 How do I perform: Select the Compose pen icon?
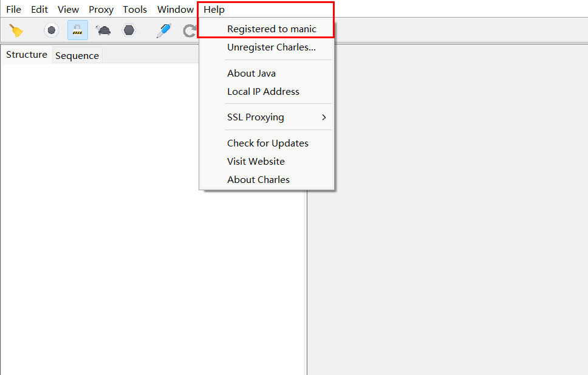pyautogui.click(x=164, y=30)
